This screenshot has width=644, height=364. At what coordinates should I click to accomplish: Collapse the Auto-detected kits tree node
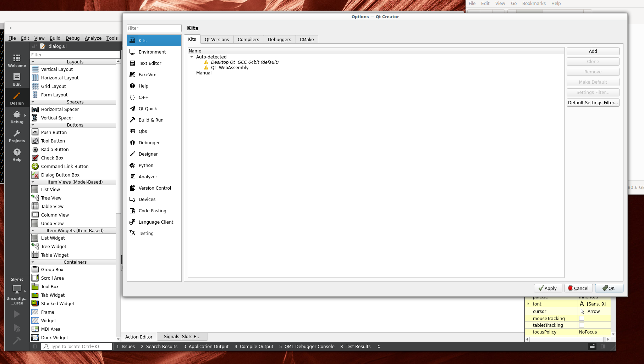tap(192, 57)
